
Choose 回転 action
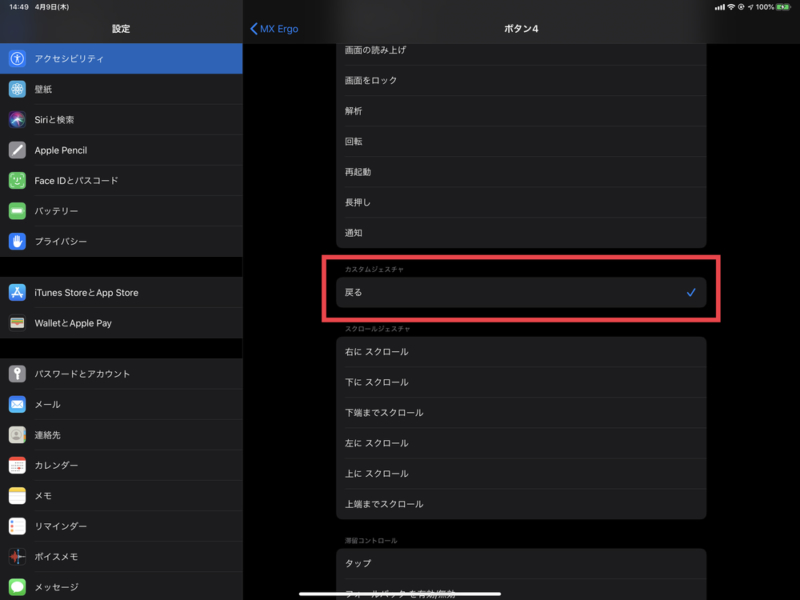tap(521, 141)
